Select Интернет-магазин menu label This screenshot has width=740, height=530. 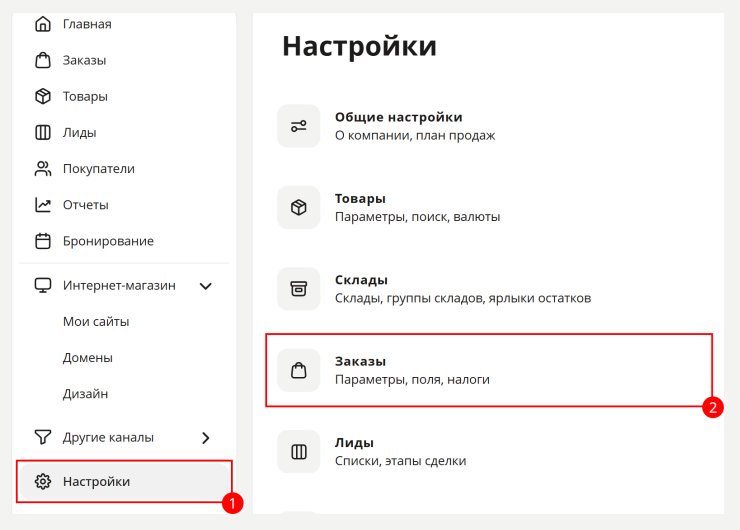119,286
